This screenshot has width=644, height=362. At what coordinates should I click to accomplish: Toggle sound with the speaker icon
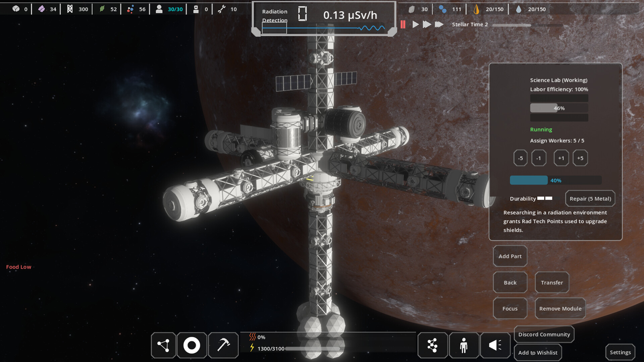click(495, 345)
